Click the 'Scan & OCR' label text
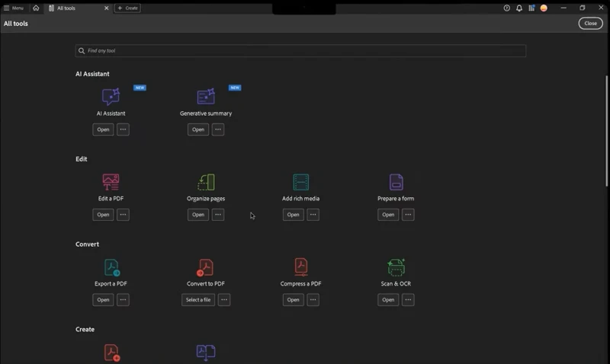The image size is (610, 364). click(x=396, y=283)
